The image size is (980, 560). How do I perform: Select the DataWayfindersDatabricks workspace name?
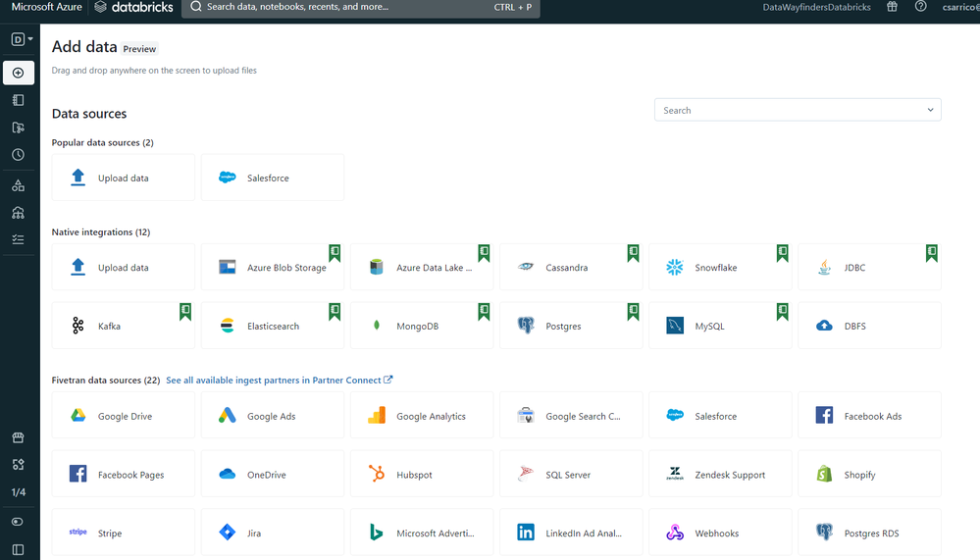click(818, 7)
